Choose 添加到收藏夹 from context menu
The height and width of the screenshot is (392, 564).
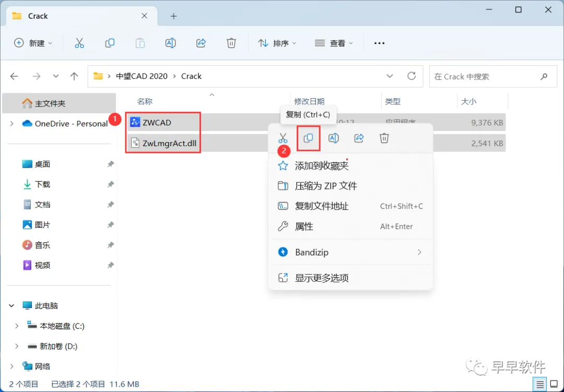(351, 166)
